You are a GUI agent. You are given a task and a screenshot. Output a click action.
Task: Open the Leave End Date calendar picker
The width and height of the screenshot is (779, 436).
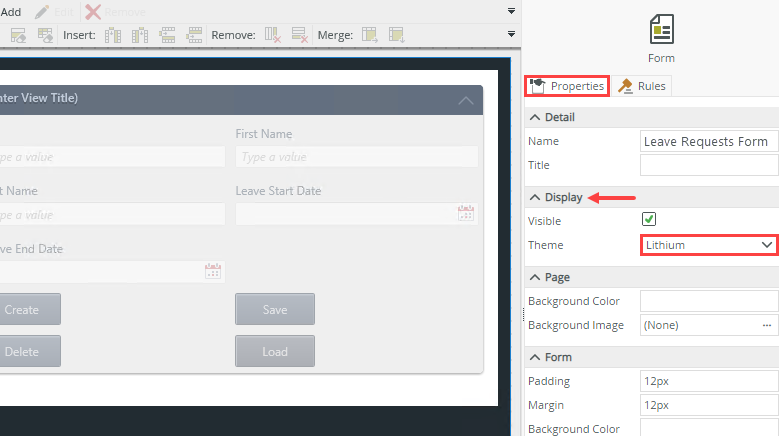click(x=213, y=271)
